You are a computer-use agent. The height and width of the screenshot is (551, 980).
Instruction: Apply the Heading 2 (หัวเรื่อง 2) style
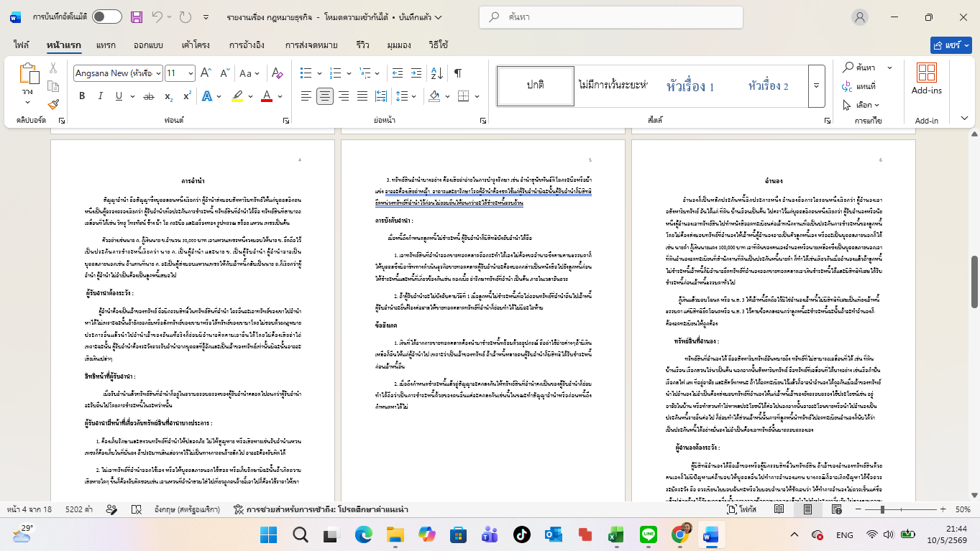point(768,85)
